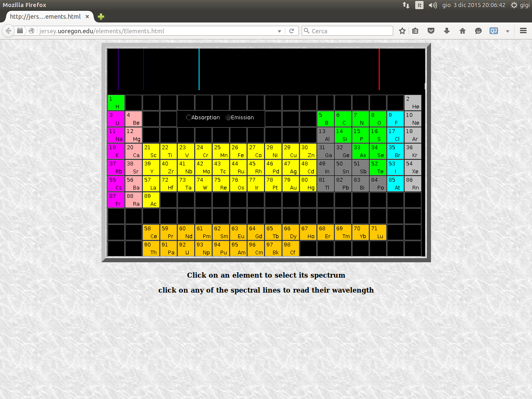The height and width of the screenshot is (399, 532).
Task: Select Sodium (11 Na) element
Action: tap(116, 135)
